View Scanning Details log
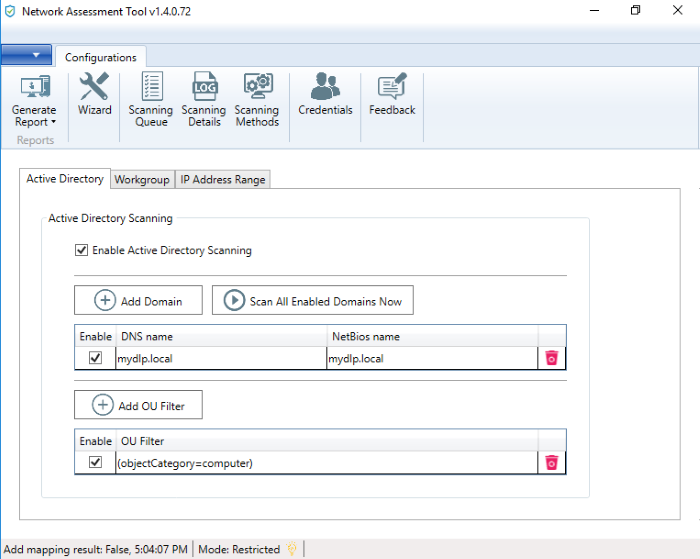Viewport: 700px width, 559px height. 204,100
